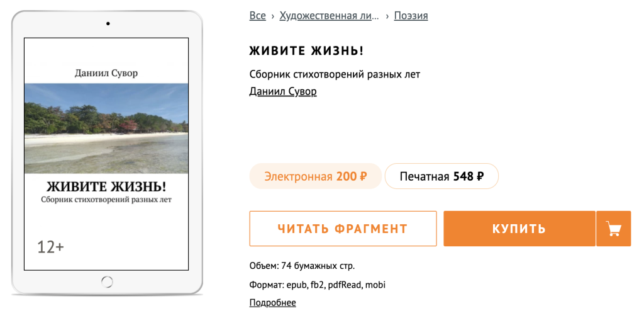Click the cover title ЖИВИТЕ ЖИЗНЬ!
This screenshot has width=644, height=318.
tap(106, 187)
